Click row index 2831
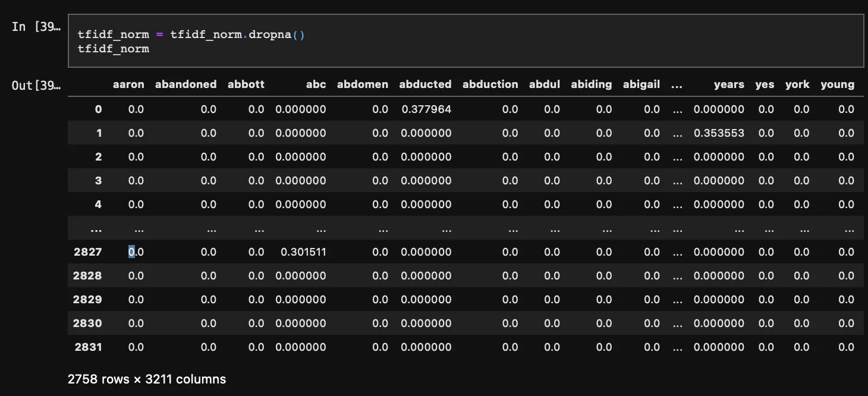The height and width of the screenshot is (396, 868). 87,347
